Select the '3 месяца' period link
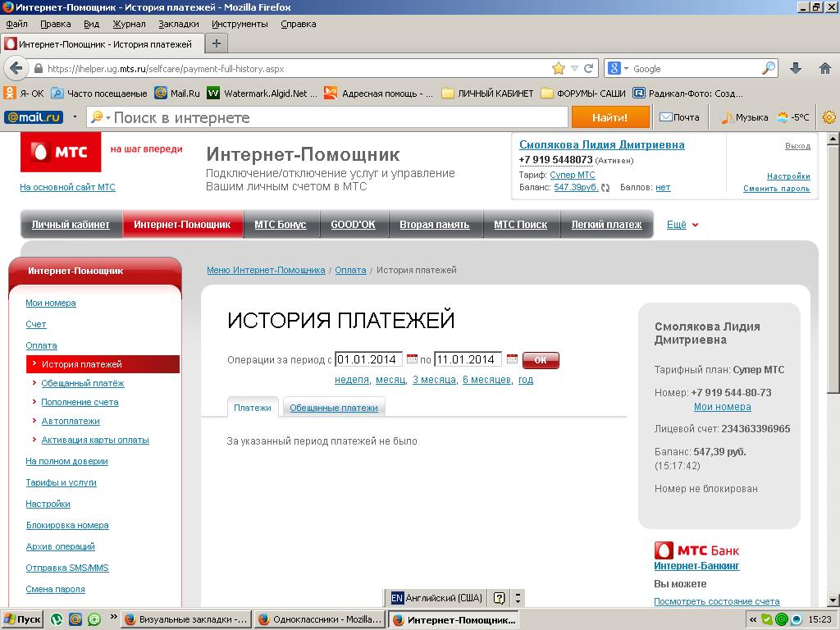Image resolution: width=840 pixels, height=630 pixels. tap(433, 380)
